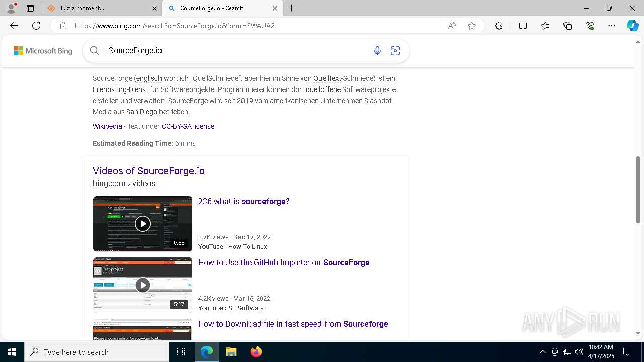This screenshot has height=362, width=644.
Task: Start voice search with microphone icon
Action: [x=377, y=51]
